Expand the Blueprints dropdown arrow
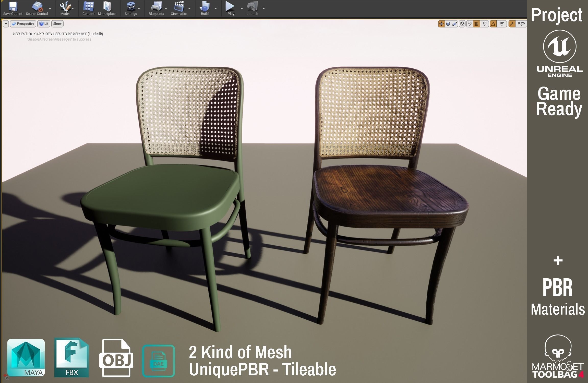This screenshot has height=383, width=588. (166, 8)
